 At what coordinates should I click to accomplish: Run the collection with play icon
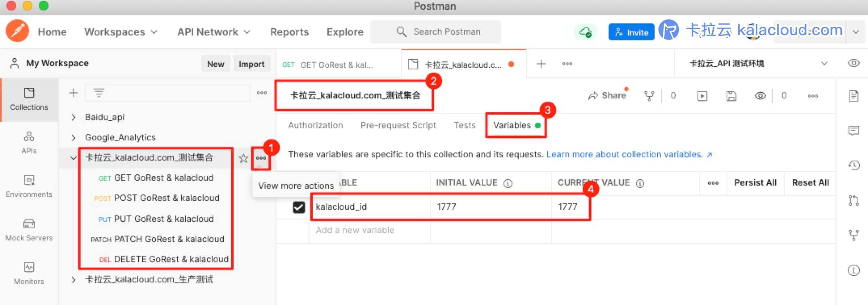pyautogui.click(x=702, y=96)
